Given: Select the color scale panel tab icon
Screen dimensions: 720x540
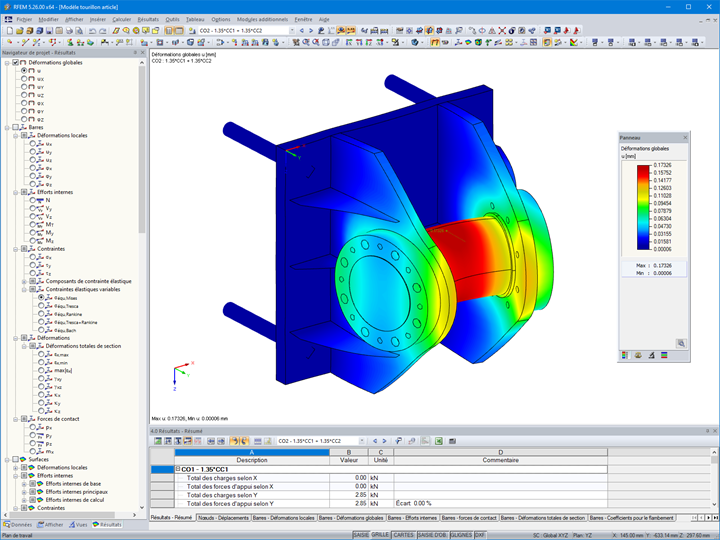Looking at the screenshot, I should point(625,355).
